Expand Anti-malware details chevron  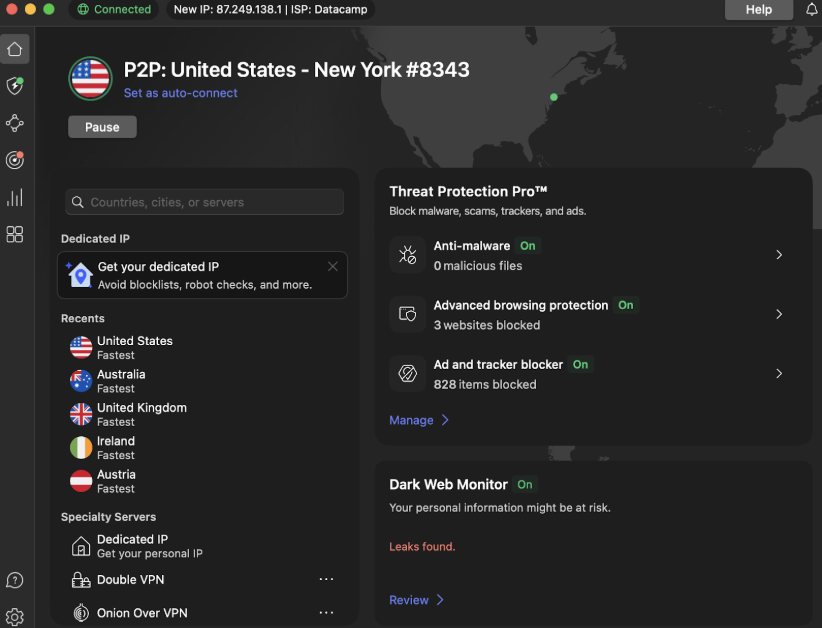point(779,255)
